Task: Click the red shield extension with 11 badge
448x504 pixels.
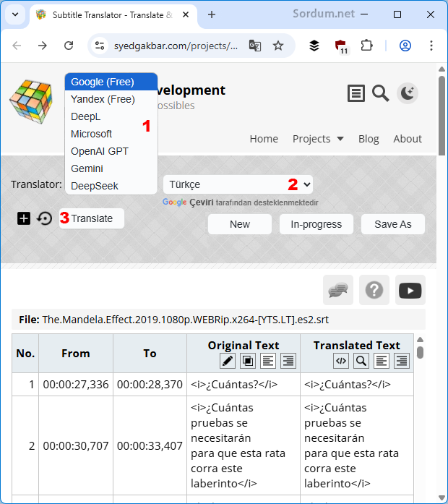Action: [341, 46]
